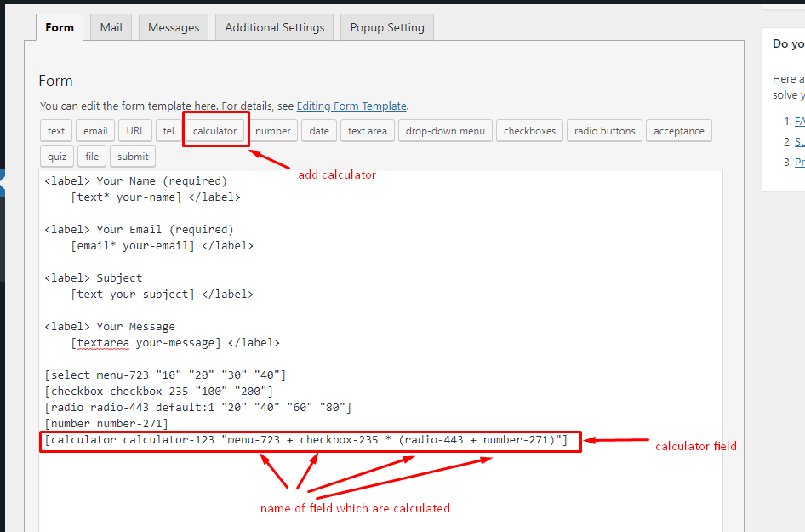Insert a number tag
This screenshot has height=532, width=805.
(273, 131)
